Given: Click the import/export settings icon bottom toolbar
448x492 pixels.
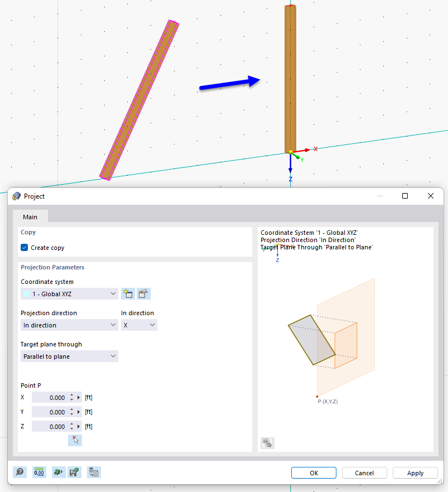Looking at the screenshot, I should [x=94, y=472].
